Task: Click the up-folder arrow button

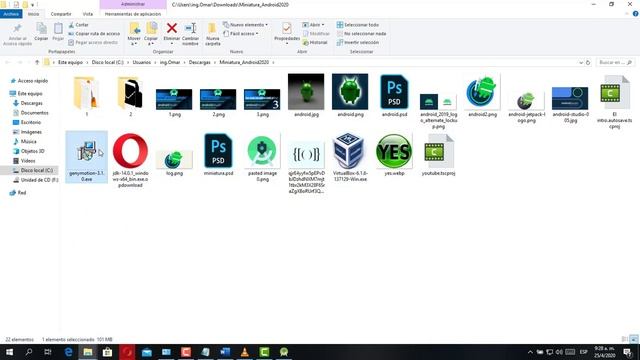Action: pyautogui.click(x=37, y=62)
